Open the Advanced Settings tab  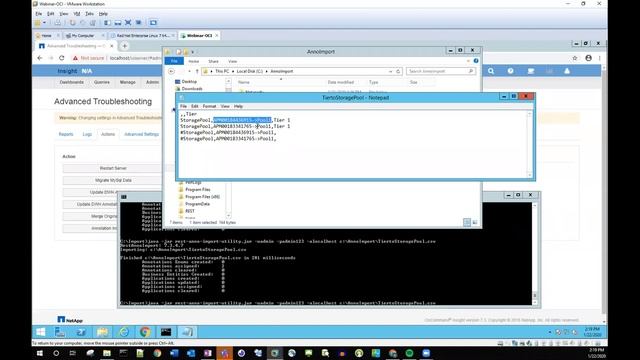pos(141,134)
